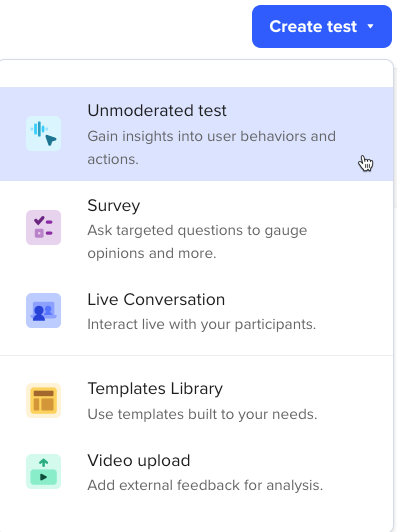Viewport: 397px width, 532px height.
Task: Click the Create test button
Action: coord(322,26)
